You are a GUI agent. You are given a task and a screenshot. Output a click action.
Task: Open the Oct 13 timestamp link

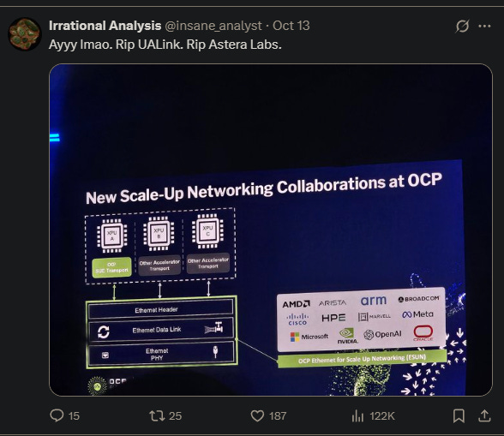(291, 26)
